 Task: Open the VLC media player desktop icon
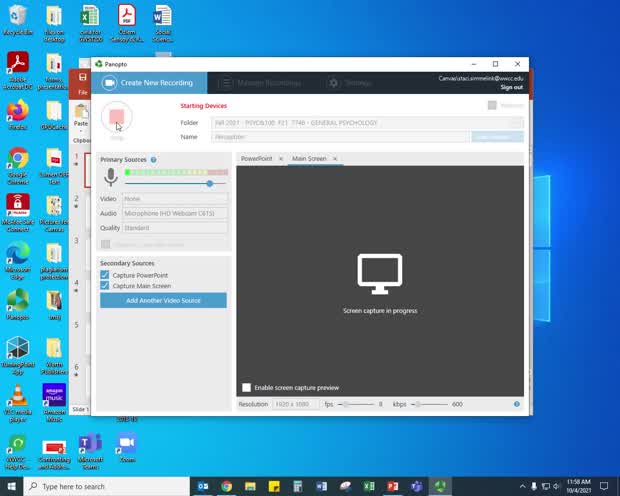(x=18, y=403)
